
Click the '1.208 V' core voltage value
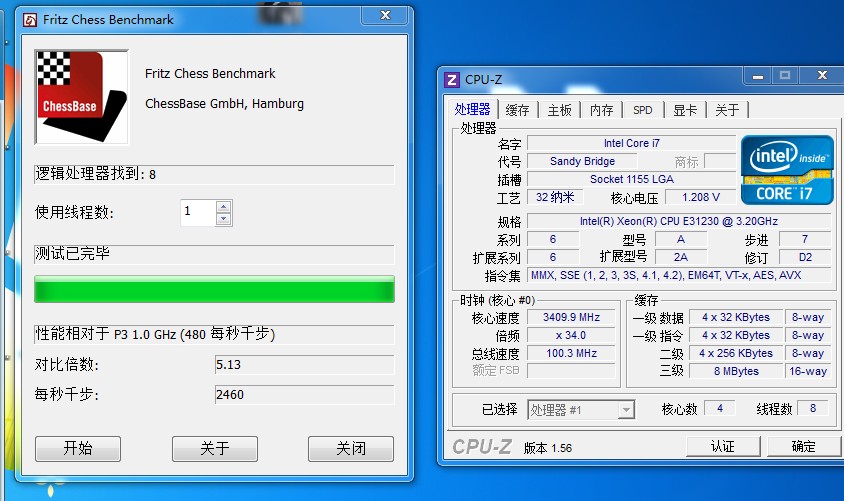[x=701, y=197]
